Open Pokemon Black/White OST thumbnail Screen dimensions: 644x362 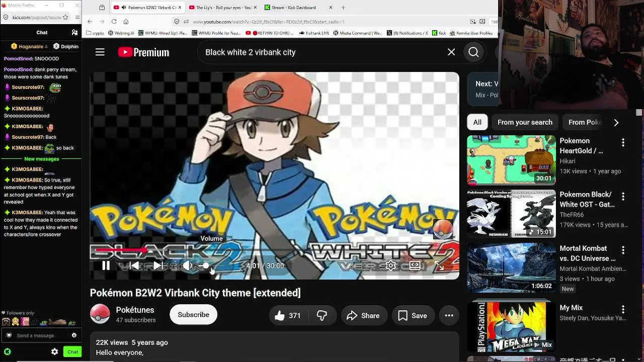pyautogui.click(x=511, y=214)
